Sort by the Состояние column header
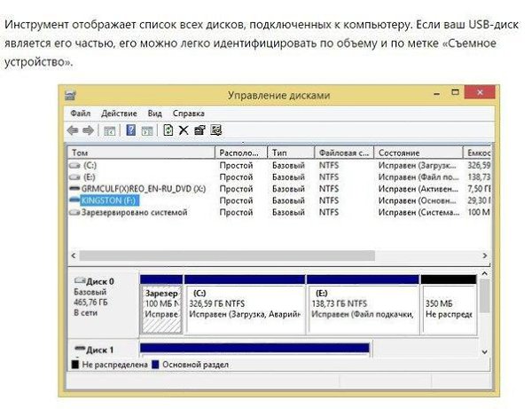The image size is (532, 409). click(x=419, y=153)
